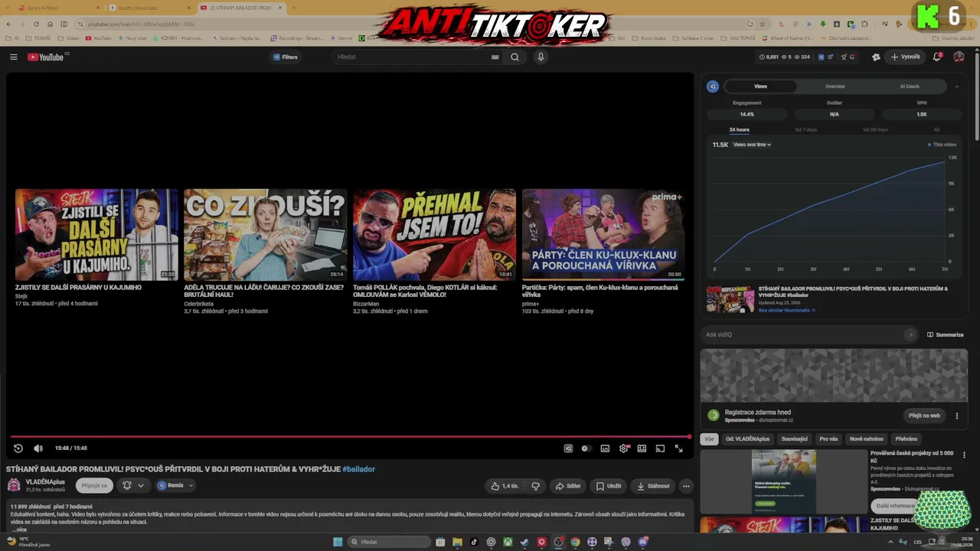Select the vidIQ Overview tab
This screenshot has height=551, width=980.
click(x=835, y=86)
